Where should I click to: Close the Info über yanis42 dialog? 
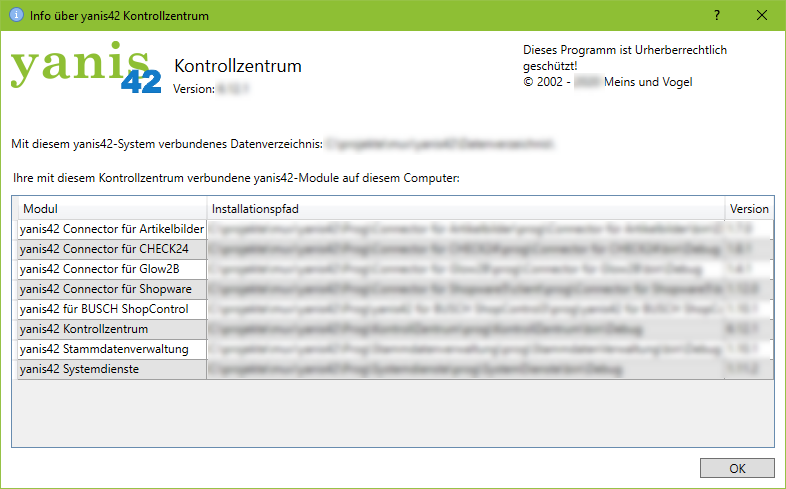click(761, 15)
